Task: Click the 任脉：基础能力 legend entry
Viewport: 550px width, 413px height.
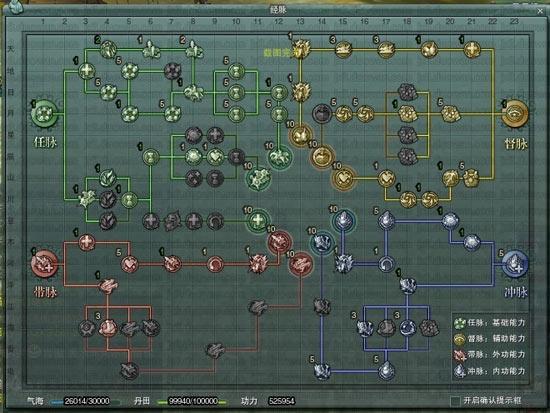Action: pyautogui.click(x=490, y=322)
